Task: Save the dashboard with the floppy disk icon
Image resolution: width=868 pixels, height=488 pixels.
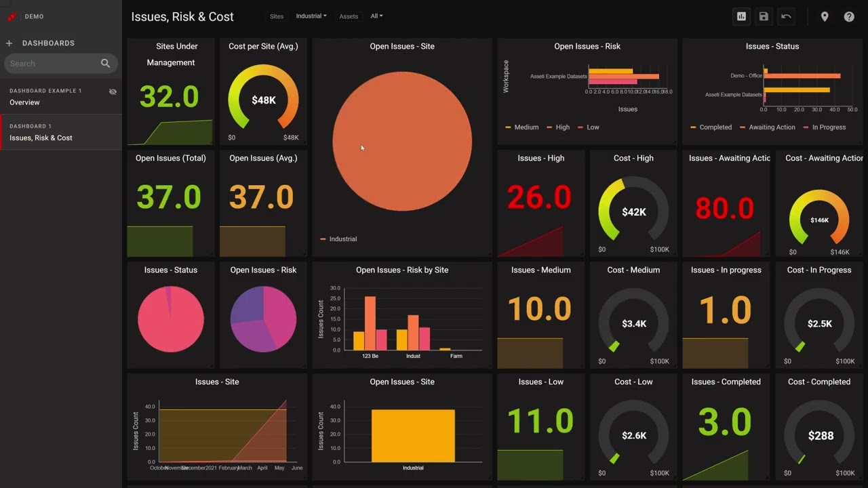Action: pos(764,16)
